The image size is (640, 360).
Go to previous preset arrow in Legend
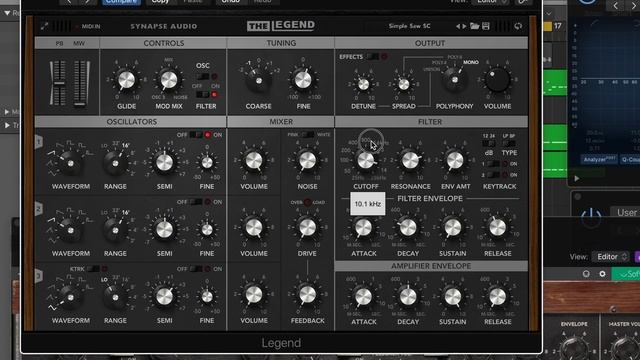(x=458, y=26)
